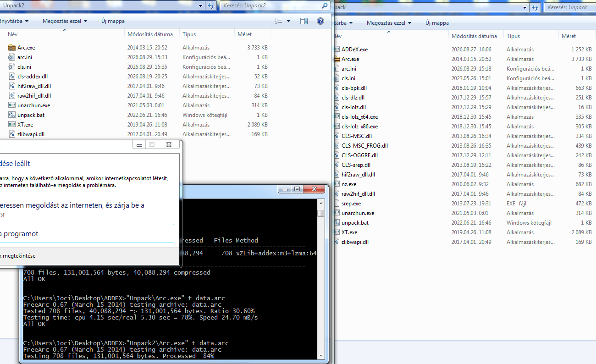Select CLS-OGGRE.dll icon in Unpack window

[337, 155]
